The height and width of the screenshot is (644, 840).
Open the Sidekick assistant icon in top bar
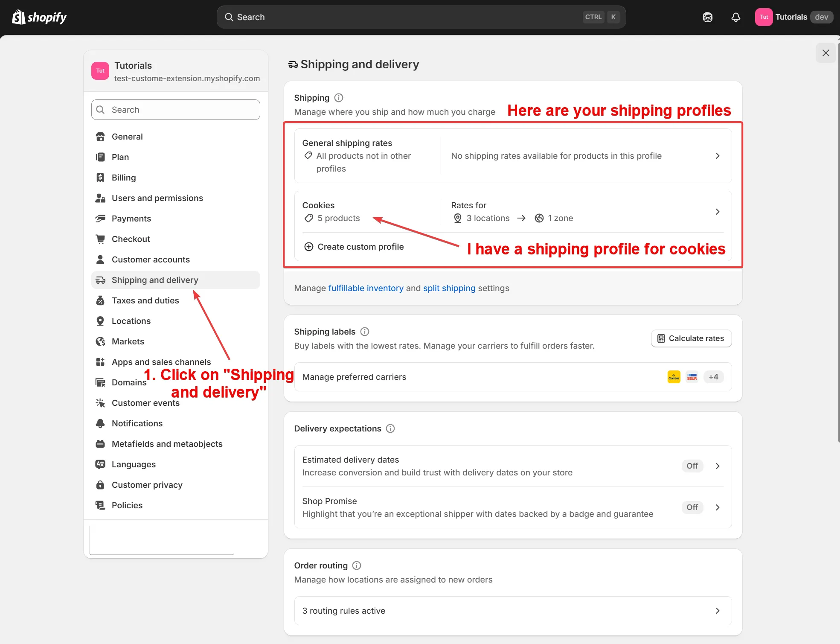tap(708, 17)
